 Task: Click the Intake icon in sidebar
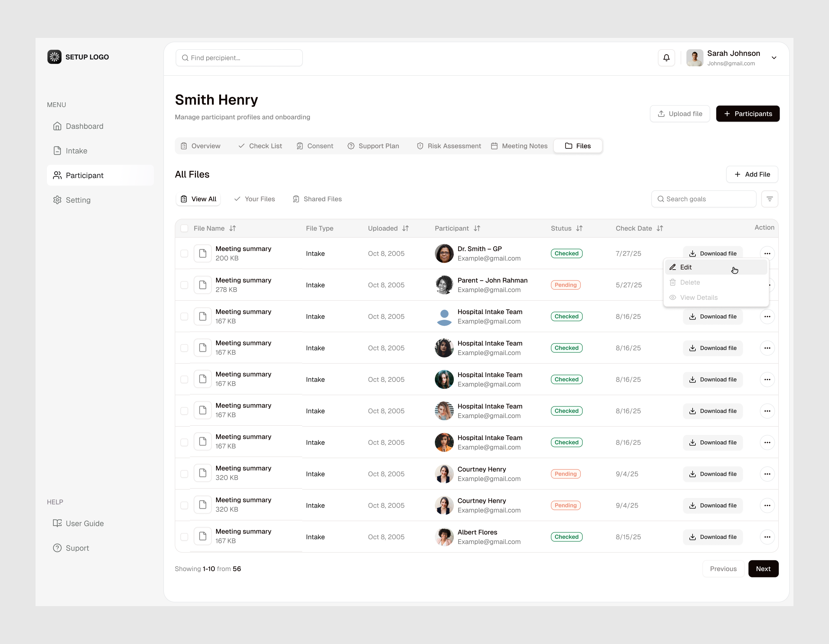pyautogui.click(x=57, y=150)
